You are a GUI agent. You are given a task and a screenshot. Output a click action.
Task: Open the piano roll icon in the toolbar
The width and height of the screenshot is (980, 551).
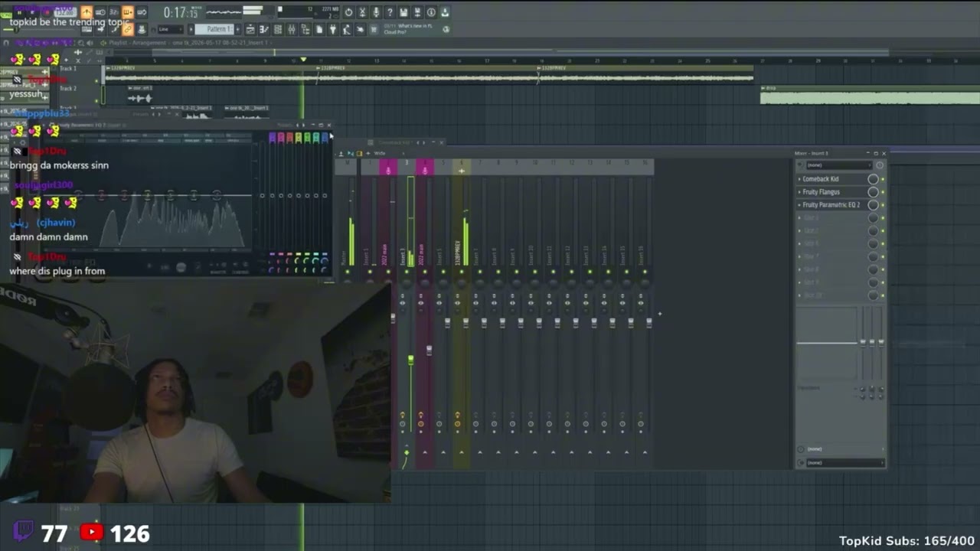(x=263, y=29)
